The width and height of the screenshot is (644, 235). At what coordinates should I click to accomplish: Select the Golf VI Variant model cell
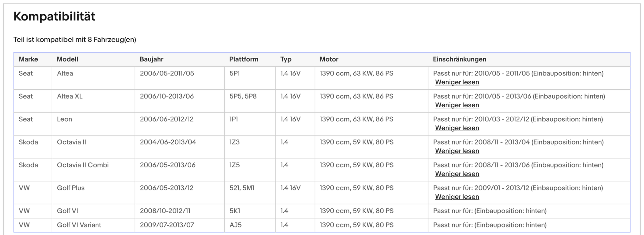point(79,225)
